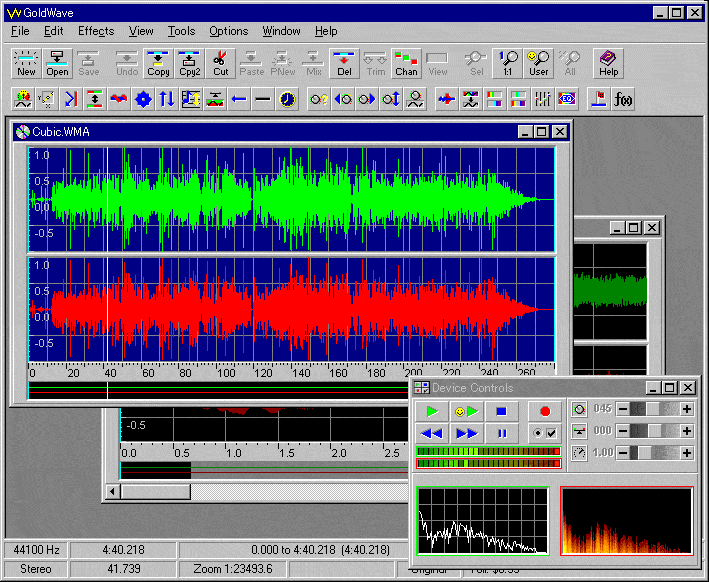
Task: Click the Del toolbar button
Action: pyautogui.click(x=344, y=63)
